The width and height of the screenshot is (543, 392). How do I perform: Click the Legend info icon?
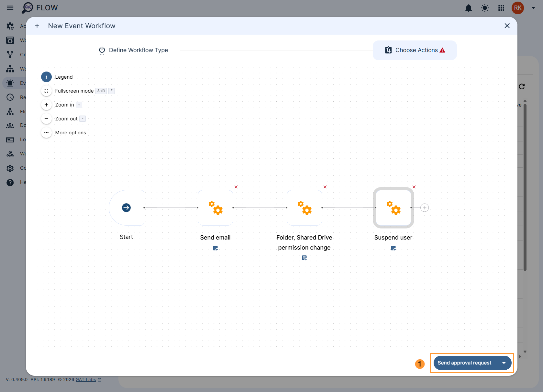coord(46,77)
